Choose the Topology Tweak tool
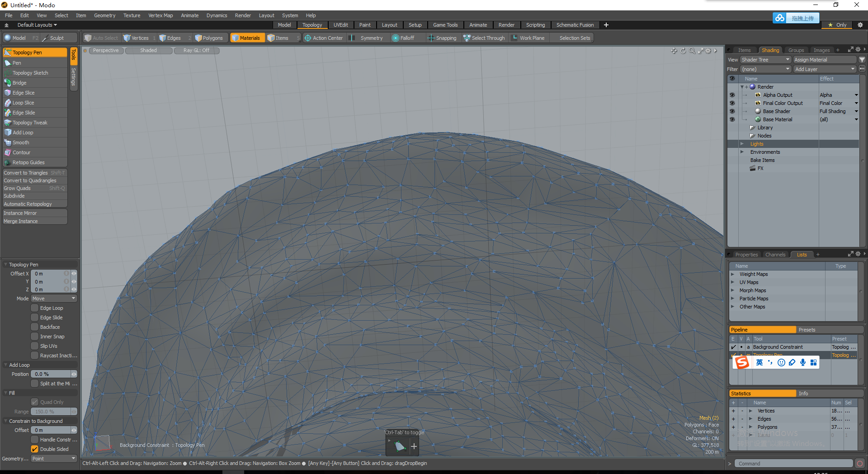The height and width of the screenshot is (474, 868). pyautogui.click(x=30, y=123)
